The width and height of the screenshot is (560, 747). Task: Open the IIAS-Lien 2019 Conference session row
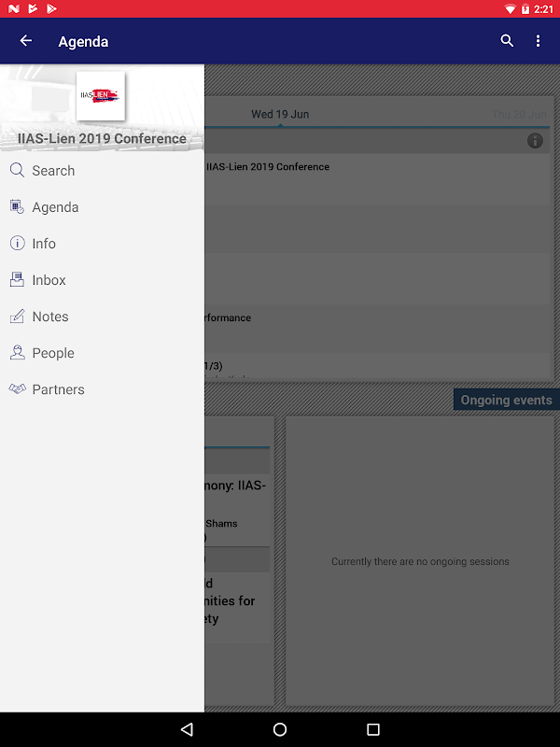pos(377,179)
